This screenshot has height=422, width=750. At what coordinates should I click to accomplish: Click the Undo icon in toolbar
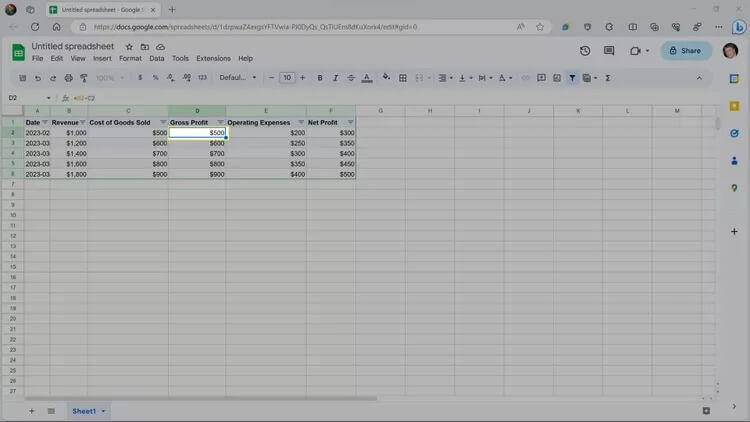(x=38, y=78)
